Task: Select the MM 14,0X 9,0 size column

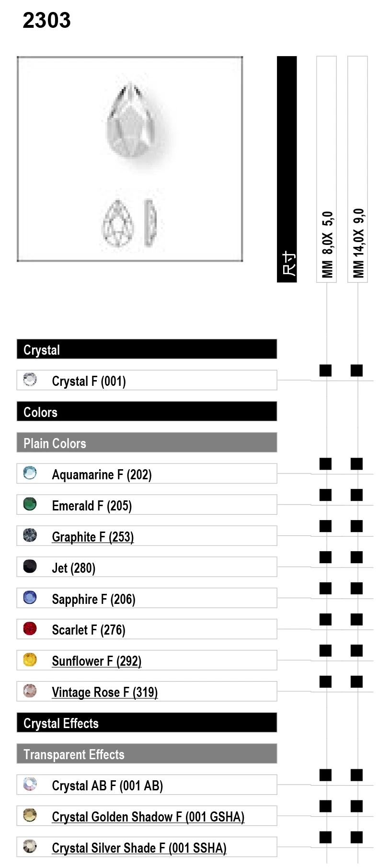Action: (x=357, y=169)
